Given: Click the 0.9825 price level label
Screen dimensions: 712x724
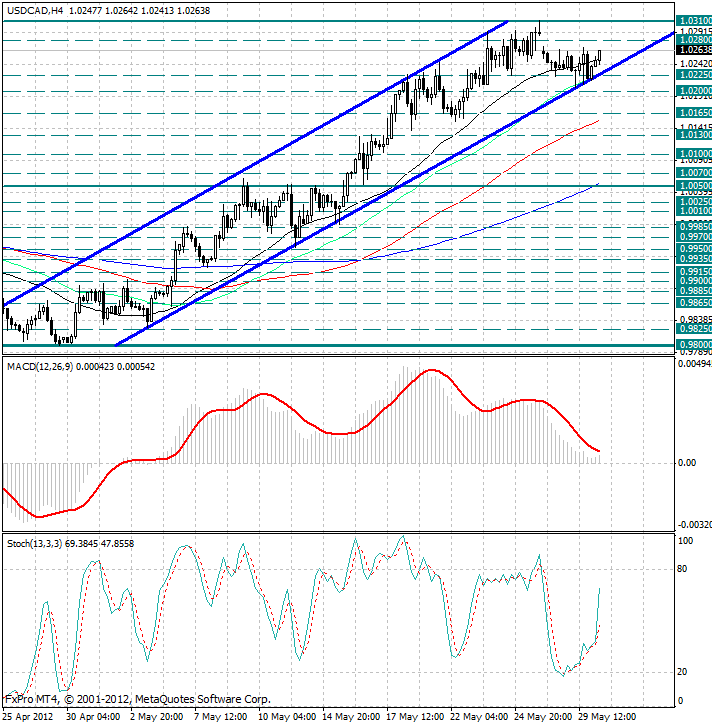Looking at the screenshot, I should [x=694, y=328].
